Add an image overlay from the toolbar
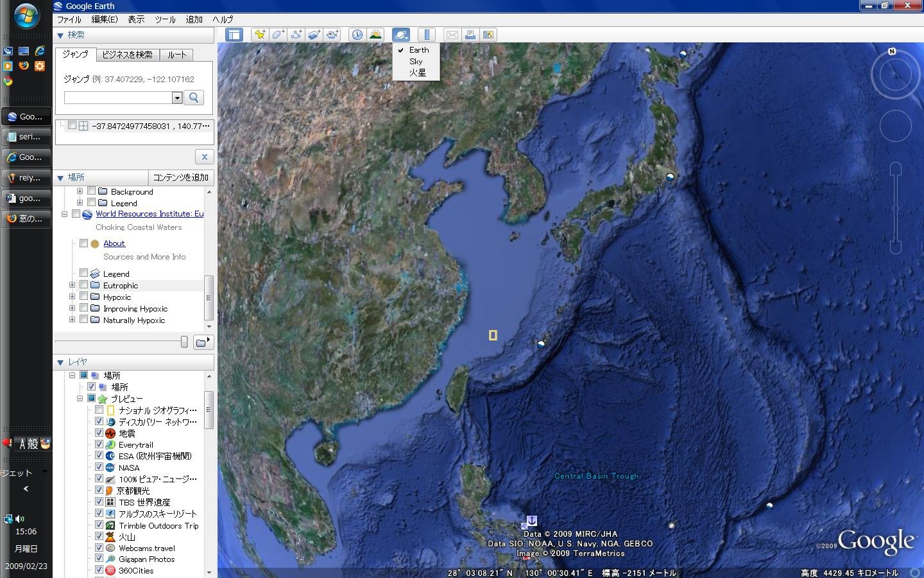The image size is (924, 578). tap(314, 35)
